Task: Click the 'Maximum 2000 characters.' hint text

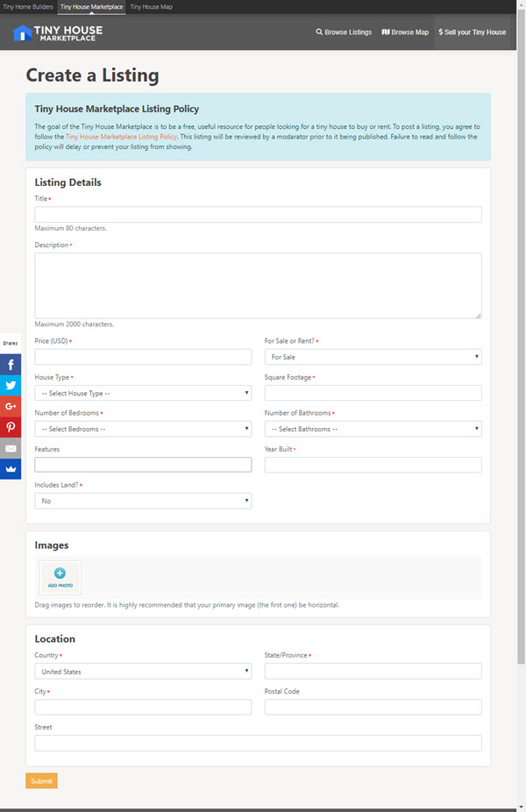Action: 74,324
